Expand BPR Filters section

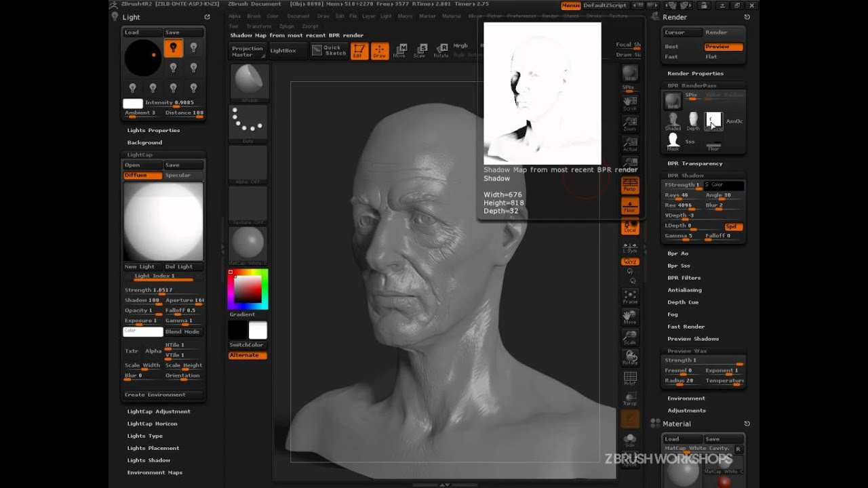coord(684,278)
